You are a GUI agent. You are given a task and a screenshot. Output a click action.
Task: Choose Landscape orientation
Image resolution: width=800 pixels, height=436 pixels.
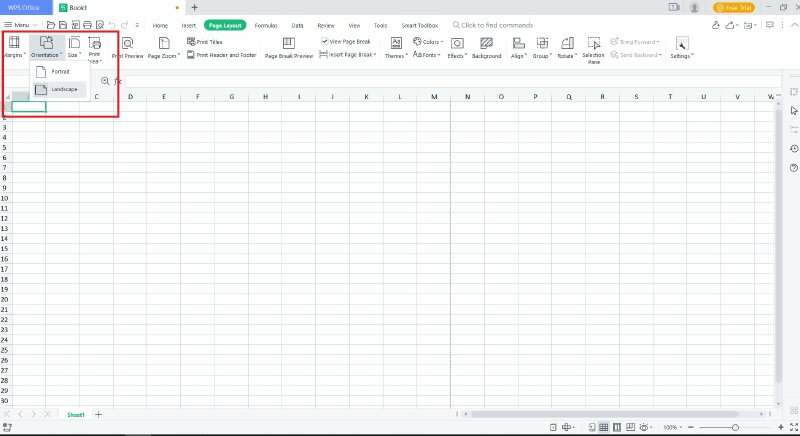(60, 89)
